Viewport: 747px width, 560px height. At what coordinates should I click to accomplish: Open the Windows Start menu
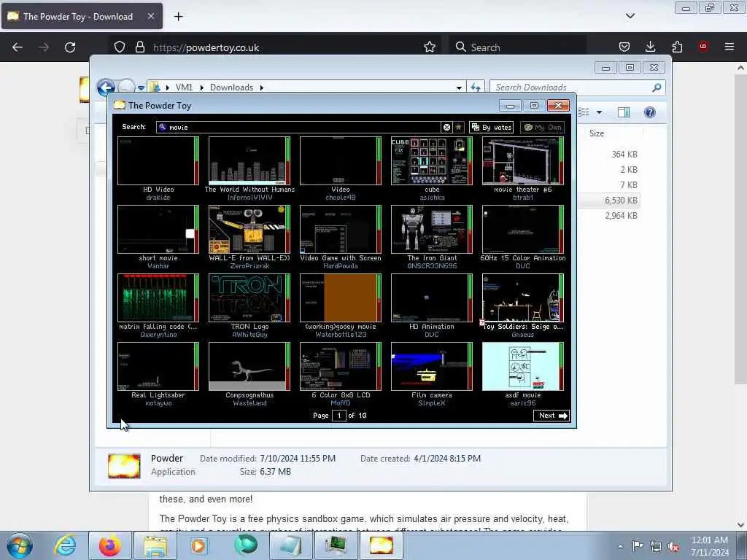tap(19, 545)
